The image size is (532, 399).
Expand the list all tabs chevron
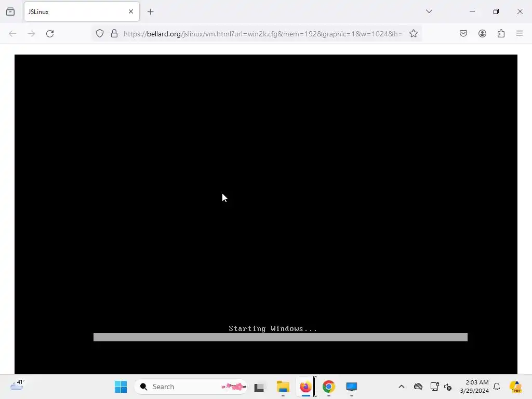(429, 11)
